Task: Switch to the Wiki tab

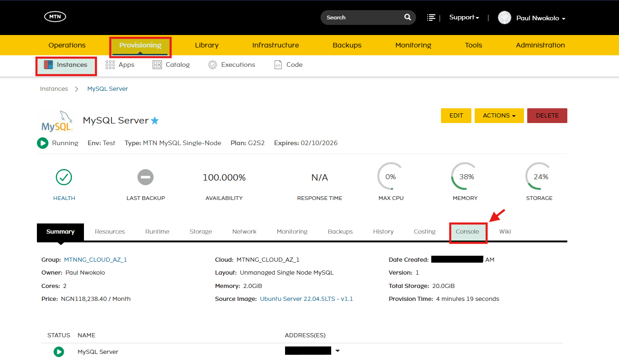Action: (x=505, y=232)
